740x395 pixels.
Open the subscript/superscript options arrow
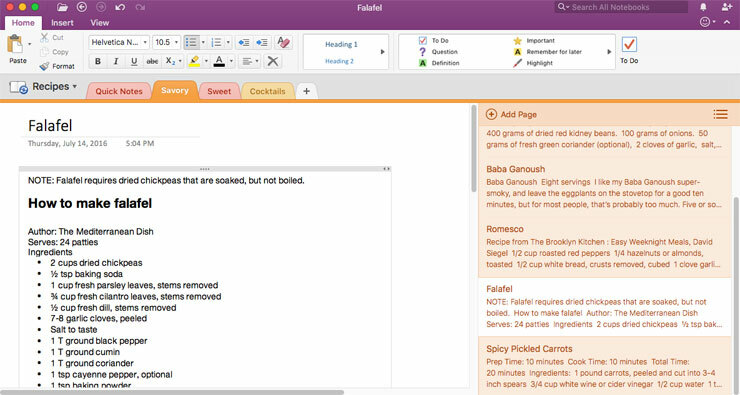[180, 61]
